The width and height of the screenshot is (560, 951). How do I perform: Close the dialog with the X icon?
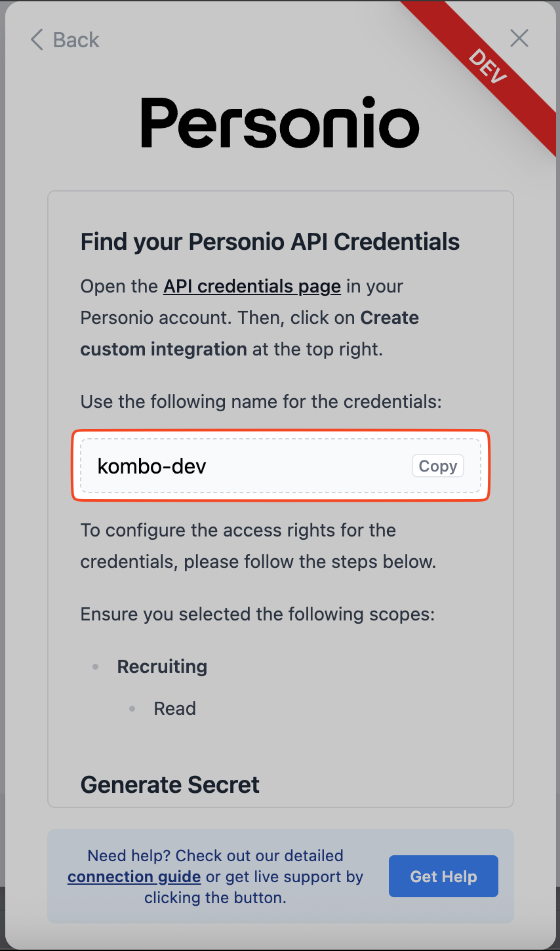click(x=519, y=39)
